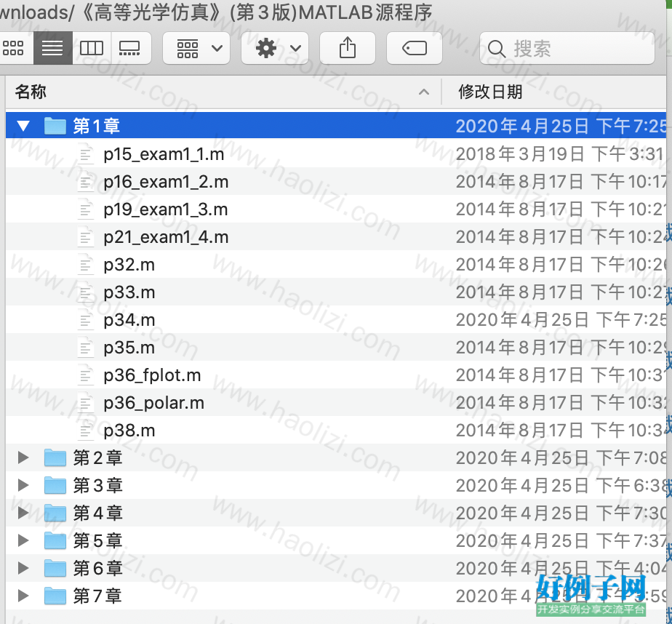
Task: Click the p21_exam1_4.m file icon
Action: click(x=85, y=237)
